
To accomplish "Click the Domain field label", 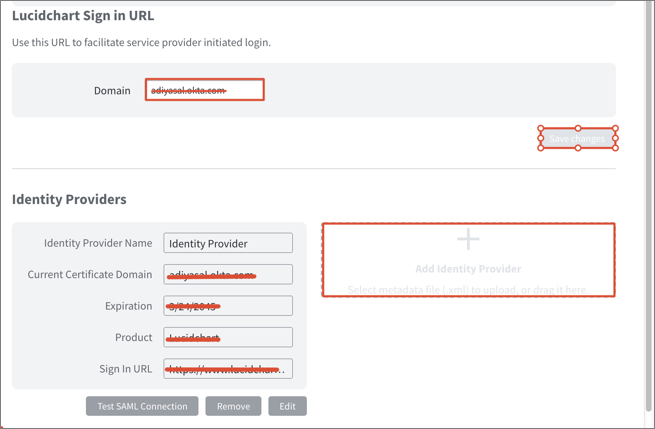I will click(112, 91).
